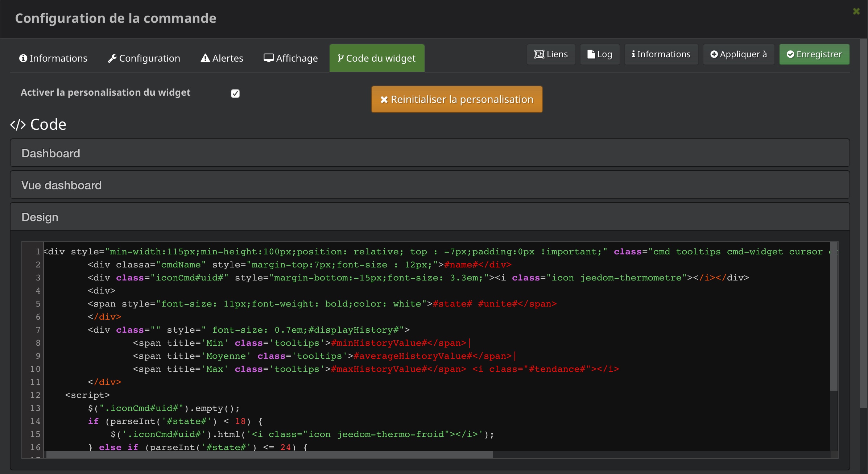Screen dimensions: 868x474
Task: Expand the Dashboard panel
Action: 430,153
